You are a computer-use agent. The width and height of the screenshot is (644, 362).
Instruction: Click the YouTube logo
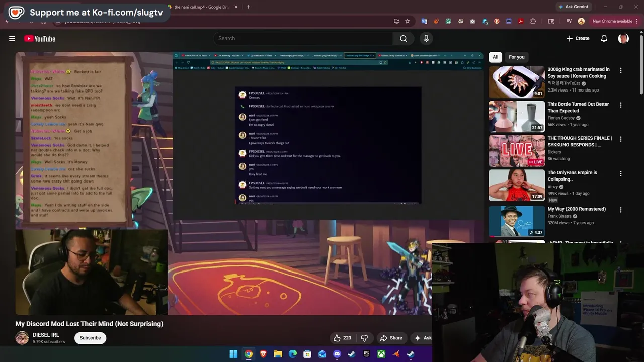point(40,39)
